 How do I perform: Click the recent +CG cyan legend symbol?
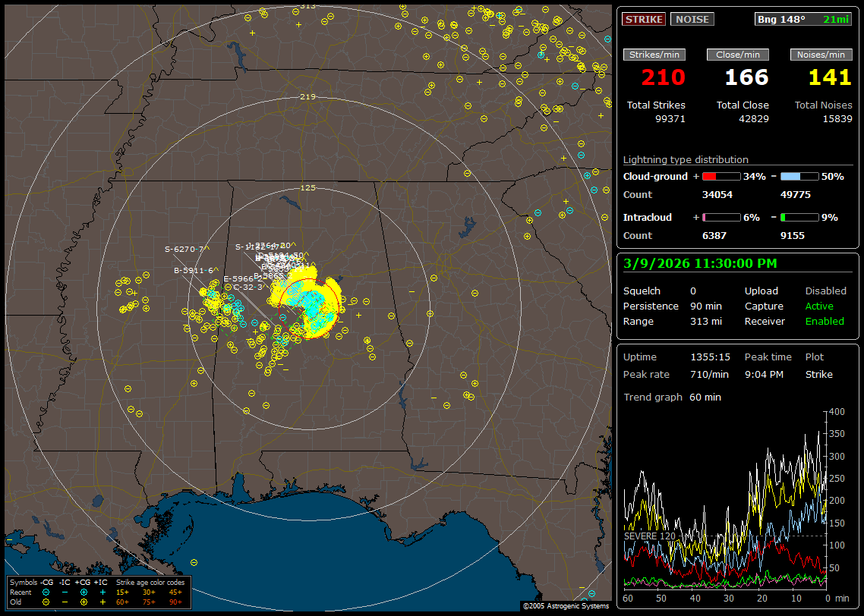tap(84, 592)
